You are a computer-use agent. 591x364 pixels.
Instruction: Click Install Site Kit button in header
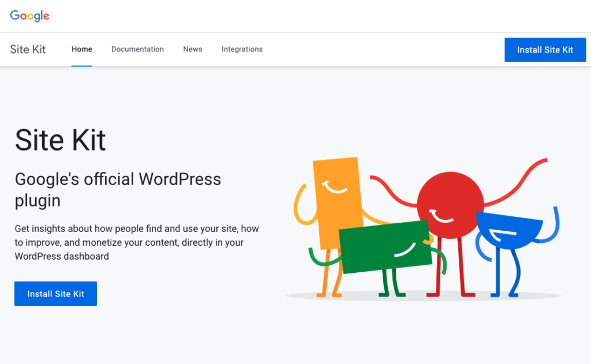tap(545, 50)
